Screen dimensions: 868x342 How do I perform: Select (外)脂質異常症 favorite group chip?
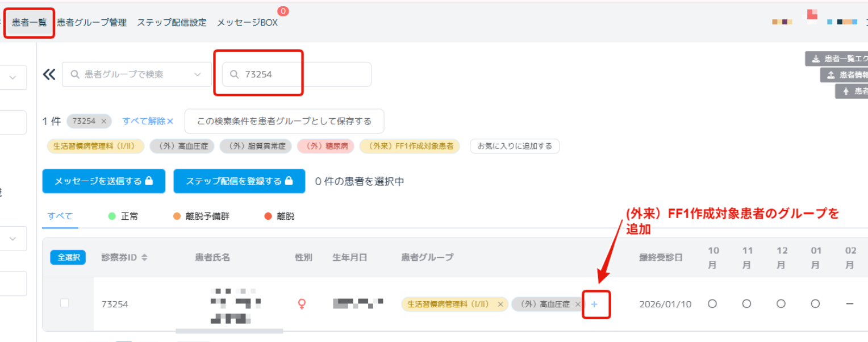click(256, 146)
